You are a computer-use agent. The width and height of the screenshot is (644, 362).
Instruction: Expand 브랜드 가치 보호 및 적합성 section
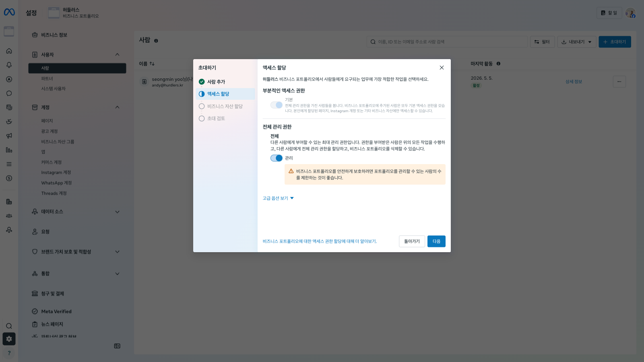tap(117, 252)
